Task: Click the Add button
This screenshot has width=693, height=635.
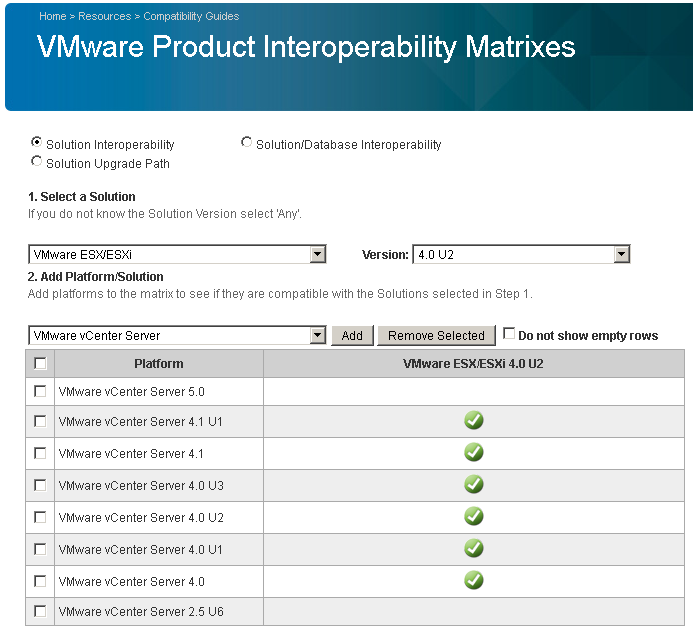Action: pos(352,335)
